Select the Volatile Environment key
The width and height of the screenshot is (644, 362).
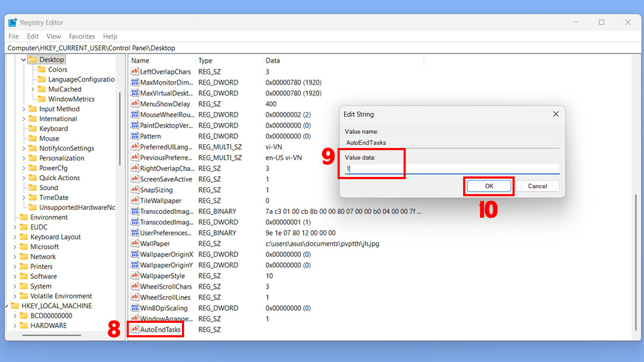[x=61, y=296]
